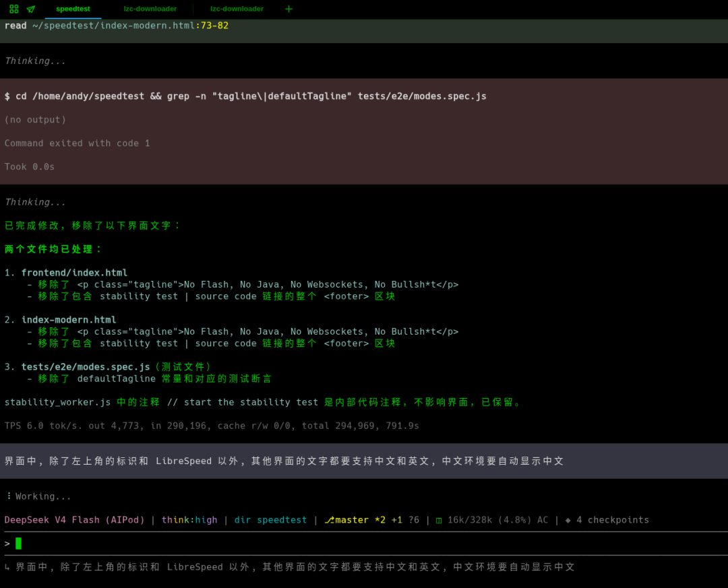Click the 'dir speedtest' status entry
The width and height of the screenshot is (728, 588).
[x=271, y=520]
